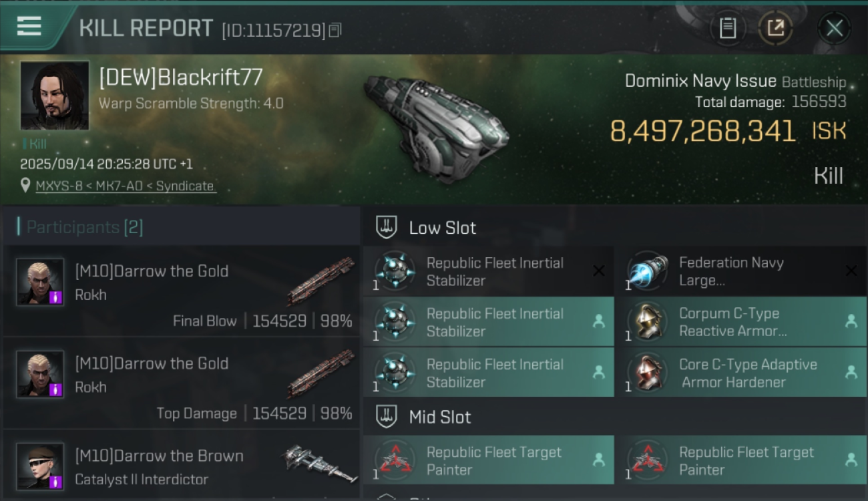Collapse the Mid Slot section
Viewport: 868px width, 501px height.
(x=387, y=417)
